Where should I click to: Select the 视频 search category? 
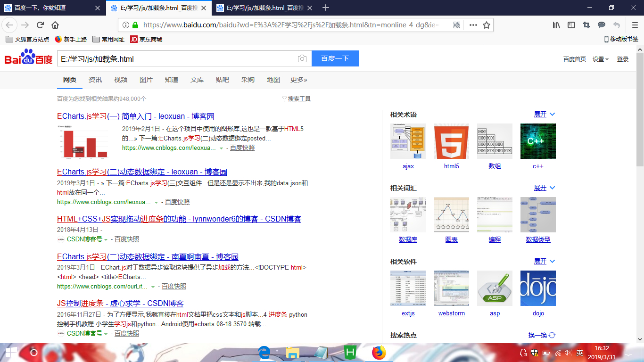(121, 80)
